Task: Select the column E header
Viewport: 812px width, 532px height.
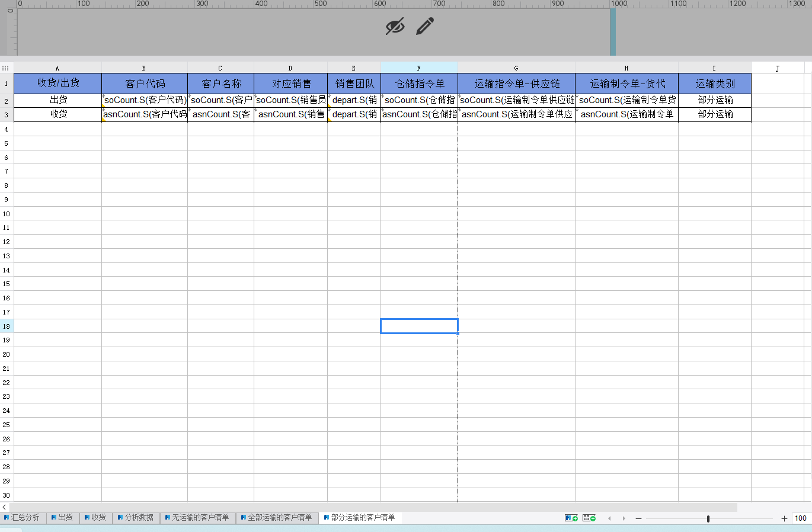Action: (354, 68)
